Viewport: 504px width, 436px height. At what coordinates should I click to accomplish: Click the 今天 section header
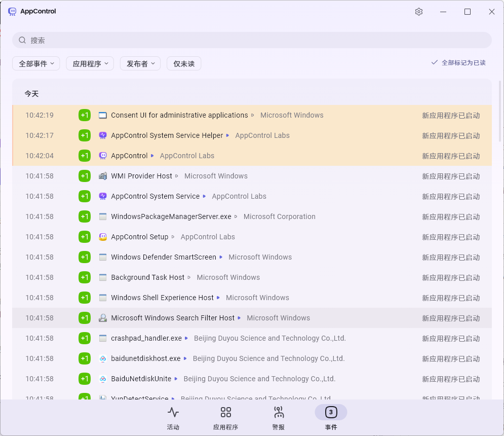[x=31, y=94]
